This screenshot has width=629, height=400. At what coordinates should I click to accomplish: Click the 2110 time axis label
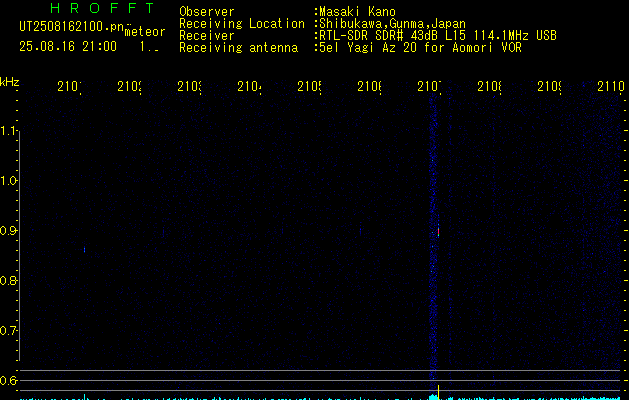pyautogui.click(x=611, y=86)
